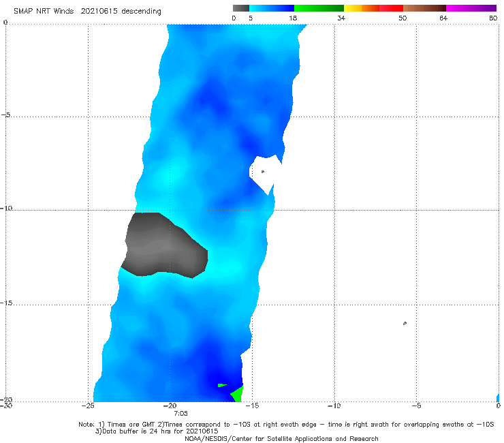Click the '-25' longitude axis label
The image size is (504, 443).
tap(88, 406)
